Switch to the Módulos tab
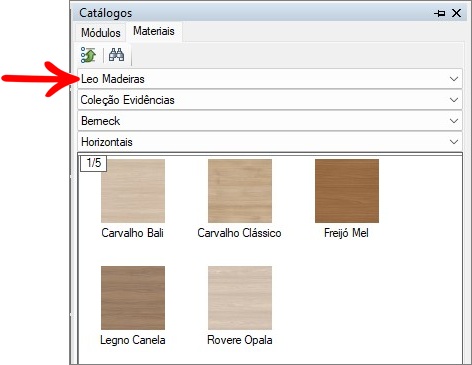 (101, 33)
